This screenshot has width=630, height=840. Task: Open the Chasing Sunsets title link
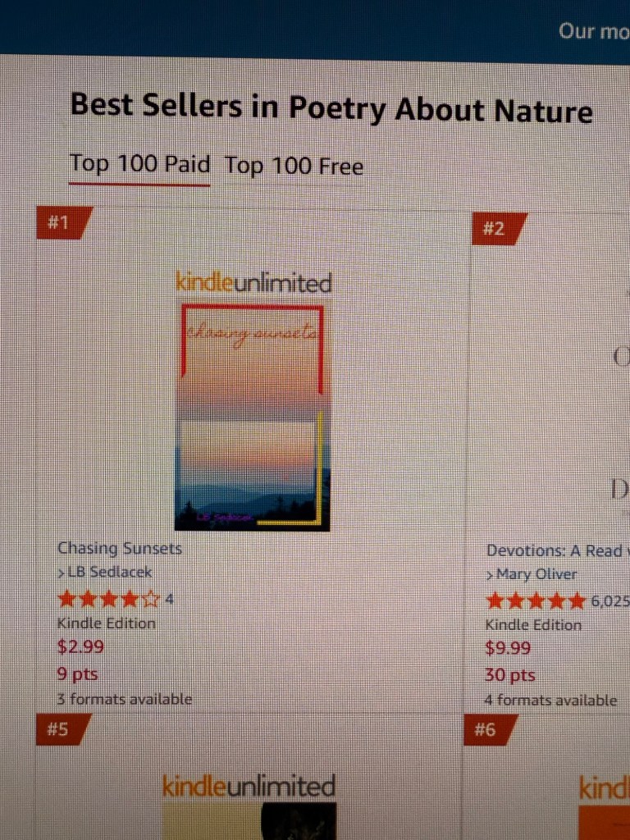coord(120,548)
